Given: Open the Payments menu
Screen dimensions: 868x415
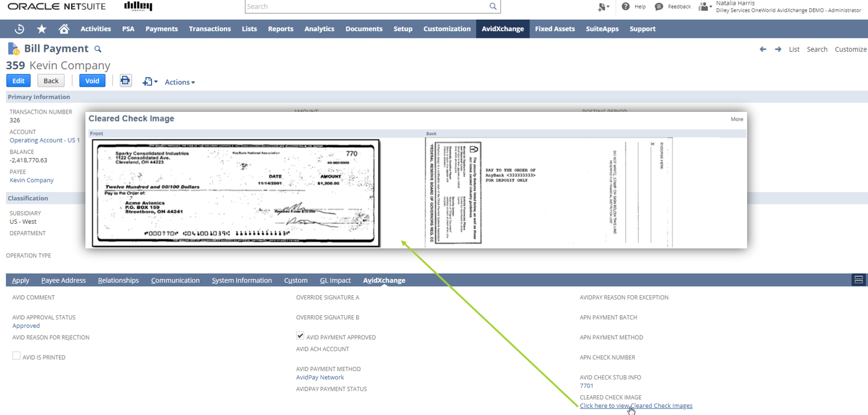Looking at the screenshot, I should coord(162,29).
